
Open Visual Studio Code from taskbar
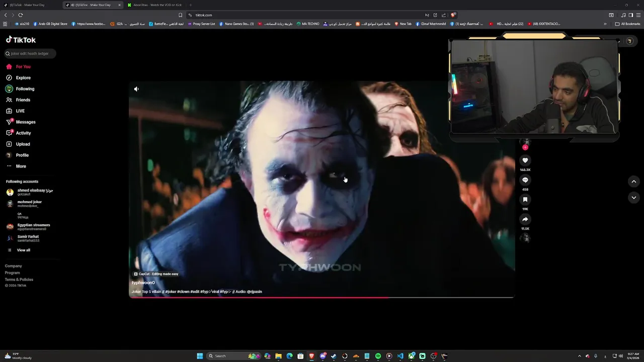click(x=400, y=356)
